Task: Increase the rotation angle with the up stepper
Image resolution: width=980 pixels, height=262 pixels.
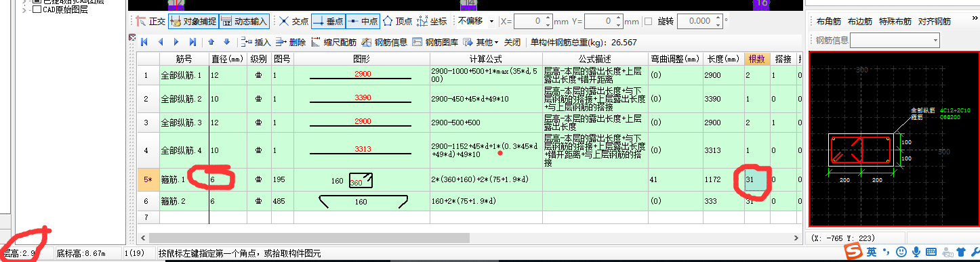Action: coord(718,18)
